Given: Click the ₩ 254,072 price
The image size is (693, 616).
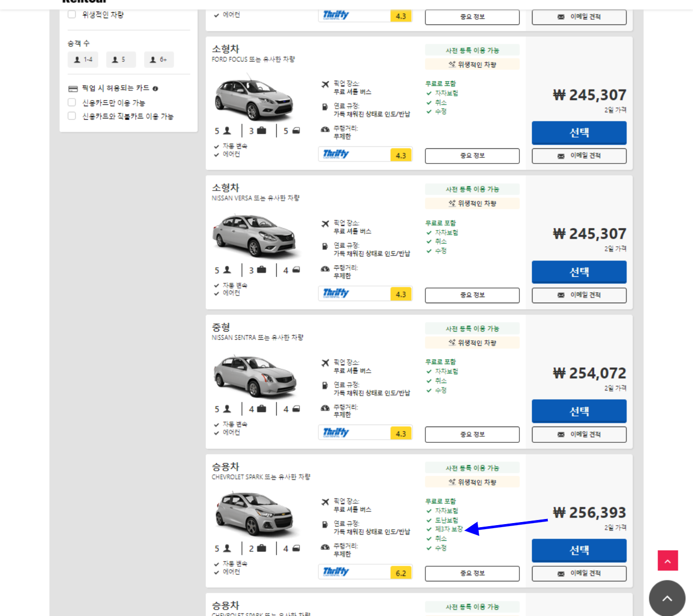Looking at the screenshot, I should pyautogui.click(x=589, y=373).
